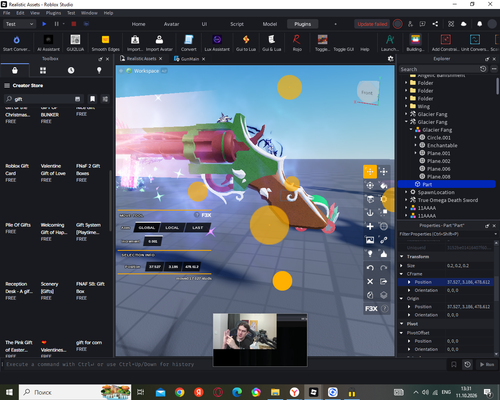The height and width of the screenshot is (400, 500).
Task: Expand Circle.001 mesh in Explorer
Action: point(416,137)
